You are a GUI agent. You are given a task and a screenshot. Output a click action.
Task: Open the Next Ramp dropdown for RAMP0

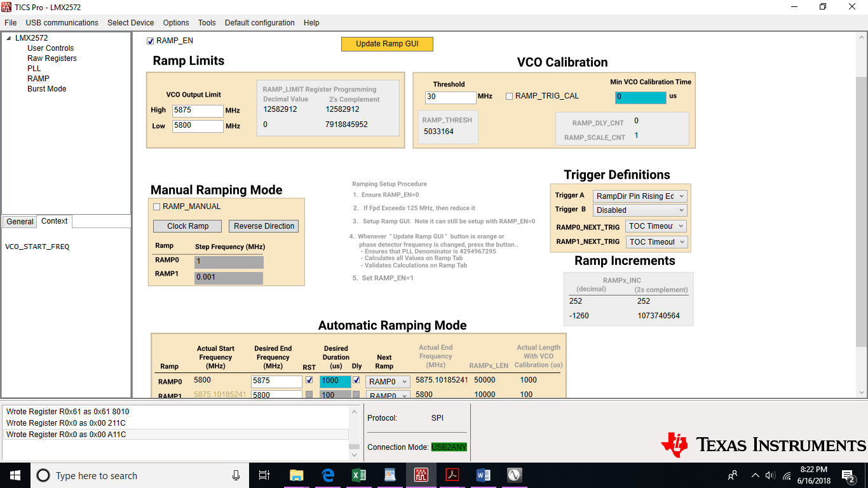click(388, 382)
